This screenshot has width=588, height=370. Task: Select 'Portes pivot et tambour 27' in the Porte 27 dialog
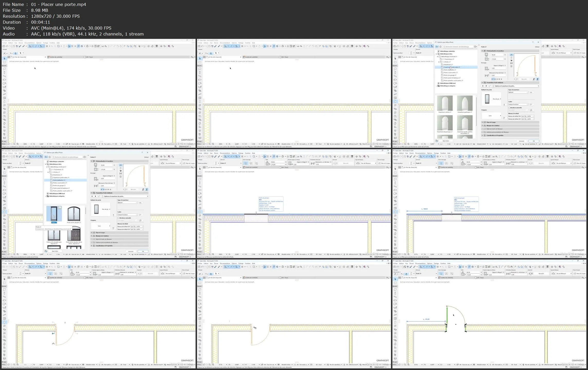(61, 188)
